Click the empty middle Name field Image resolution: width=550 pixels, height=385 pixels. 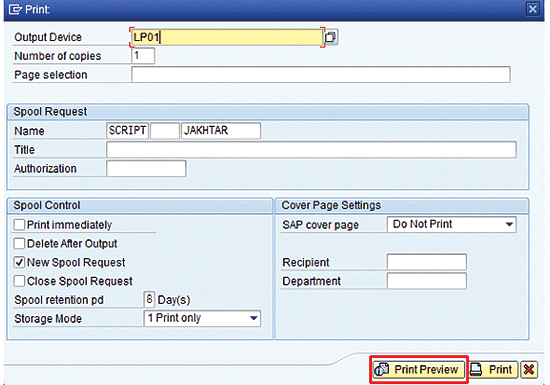click(165, 131)
